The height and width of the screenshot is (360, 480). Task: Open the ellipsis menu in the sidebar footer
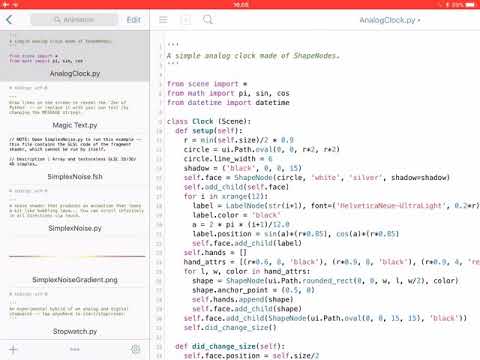coord(75,349)
